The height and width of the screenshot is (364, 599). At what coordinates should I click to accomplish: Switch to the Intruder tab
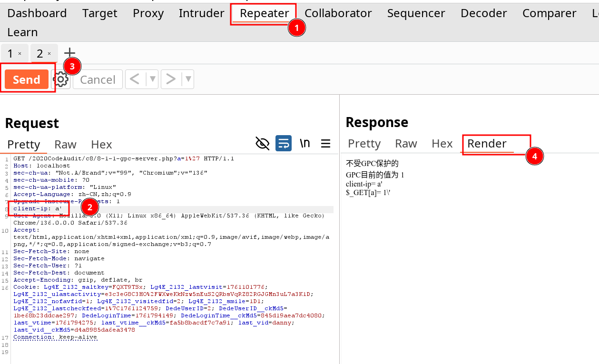tap(201, 13)
